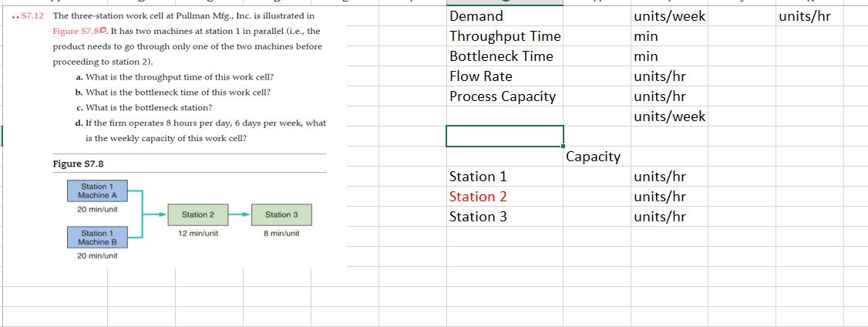Select the Flow Rate cell
The image size is (868, 327).
(x=504, y=76)
